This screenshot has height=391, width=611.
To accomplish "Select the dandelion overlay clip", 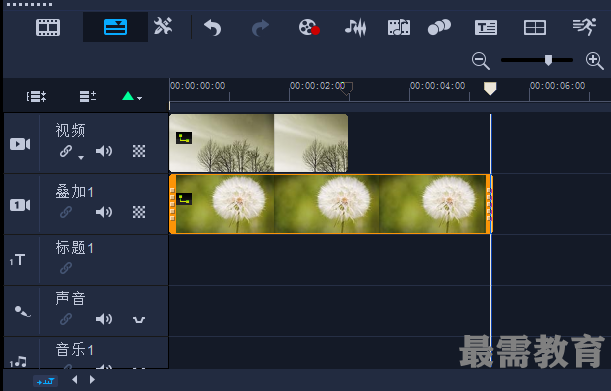I will [330, 204].
